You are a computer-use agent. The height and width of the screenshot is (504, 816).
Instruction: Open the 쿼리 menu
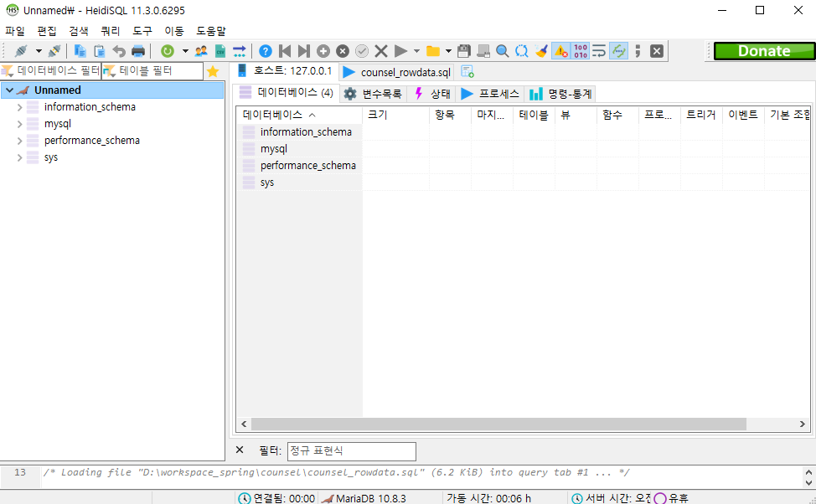coord(111,31)
